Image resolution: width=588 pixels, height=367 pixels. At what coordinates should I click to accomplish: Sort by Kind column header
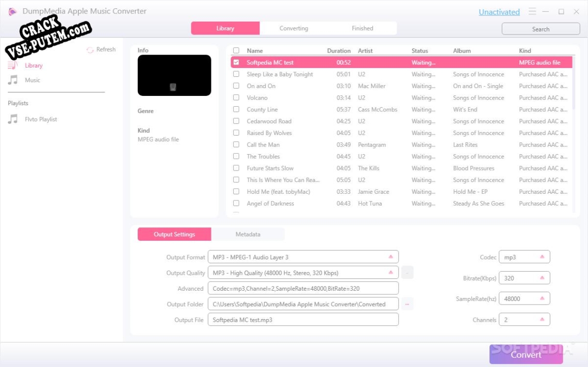pos(525,51)
